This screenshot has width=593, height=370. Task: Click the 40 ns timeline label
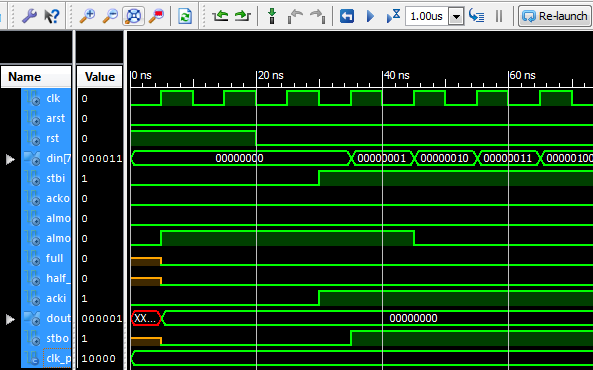tap(397, 75)
